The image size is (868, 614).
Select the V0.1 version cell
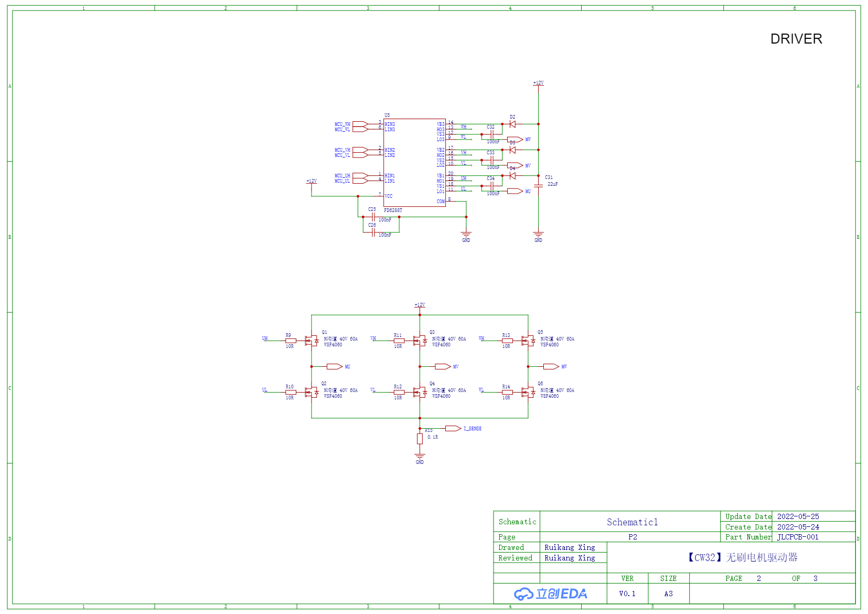[627, 594]
